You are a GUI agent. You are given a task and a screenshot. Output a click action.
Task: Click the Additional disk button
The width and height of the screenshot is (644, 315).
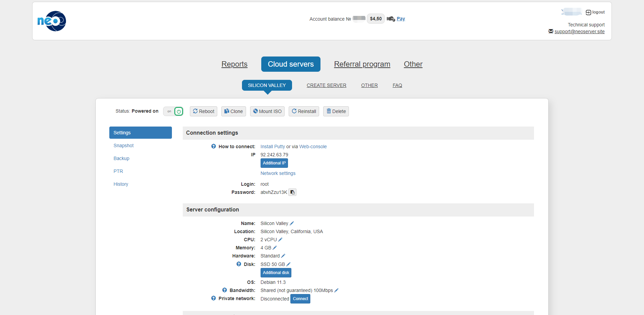[276, 273]
